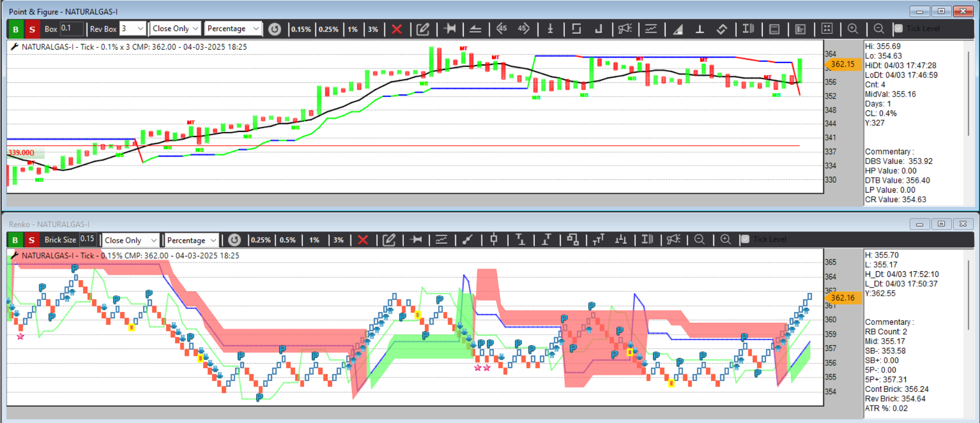The image size is (980, 423).
Task: Click green B buy button in Point & Figure toolbar
Action: [x=15, y=29]
